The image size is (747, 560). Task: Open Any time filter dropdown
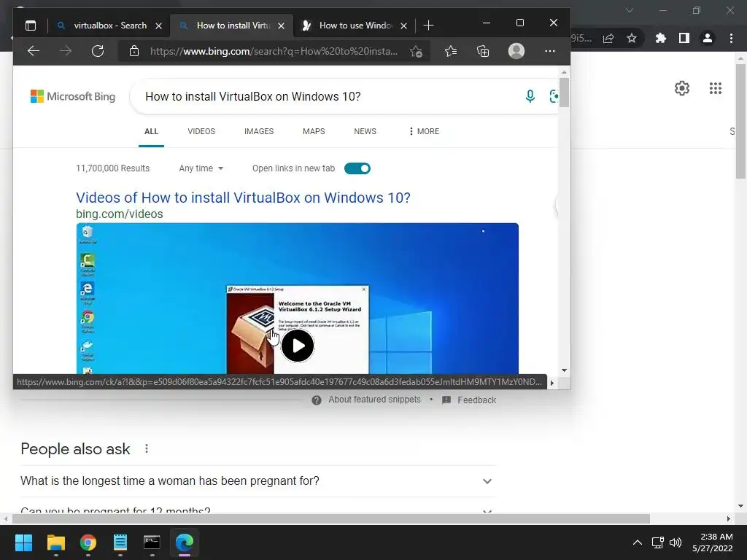point(201,168)
